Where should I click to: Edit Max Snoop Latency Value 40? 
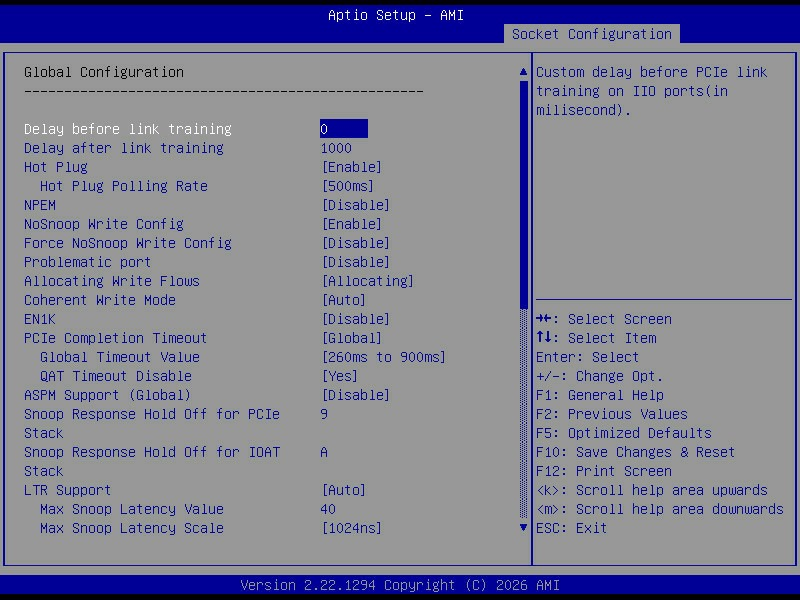(x=328, y=509)
